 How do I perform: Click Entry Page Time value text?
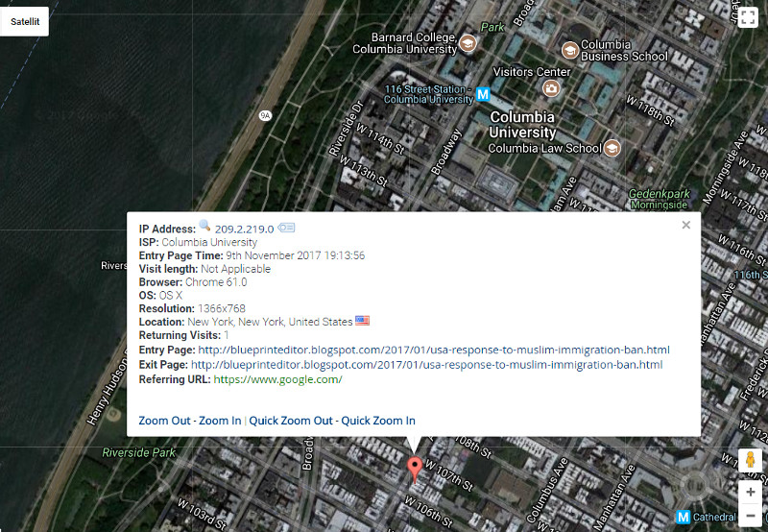(296, 255)
